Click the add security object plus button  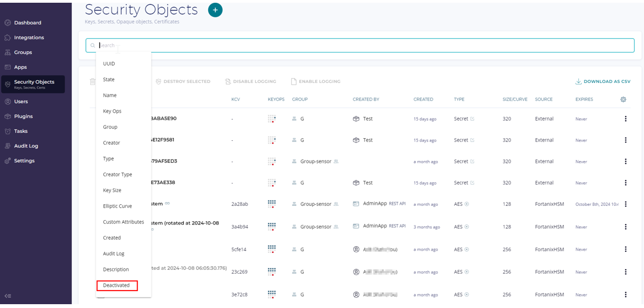point(215,10)
